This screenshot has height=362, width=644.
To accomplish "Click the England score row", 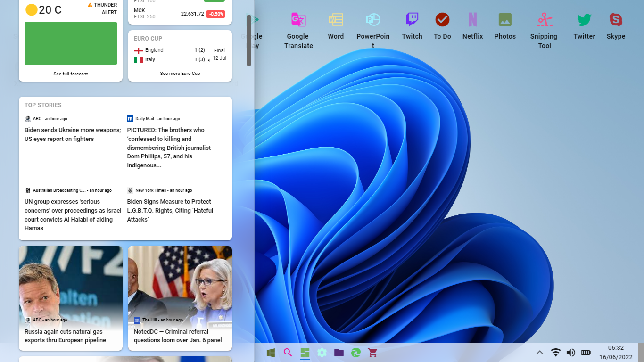I will pyautogui.click(x=170, y=50).
